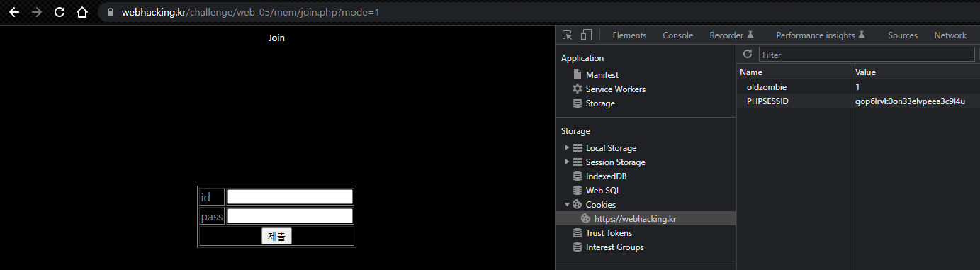980x270 pixels.
Task: Click the IndexedDB database icon
Action: tap(578, 176)
